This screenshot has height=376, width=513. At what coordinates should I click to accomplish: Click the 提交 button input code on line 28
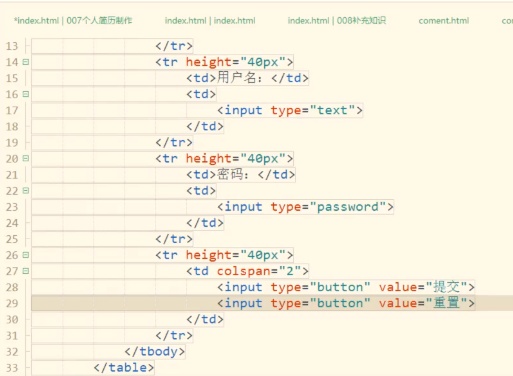346,287
